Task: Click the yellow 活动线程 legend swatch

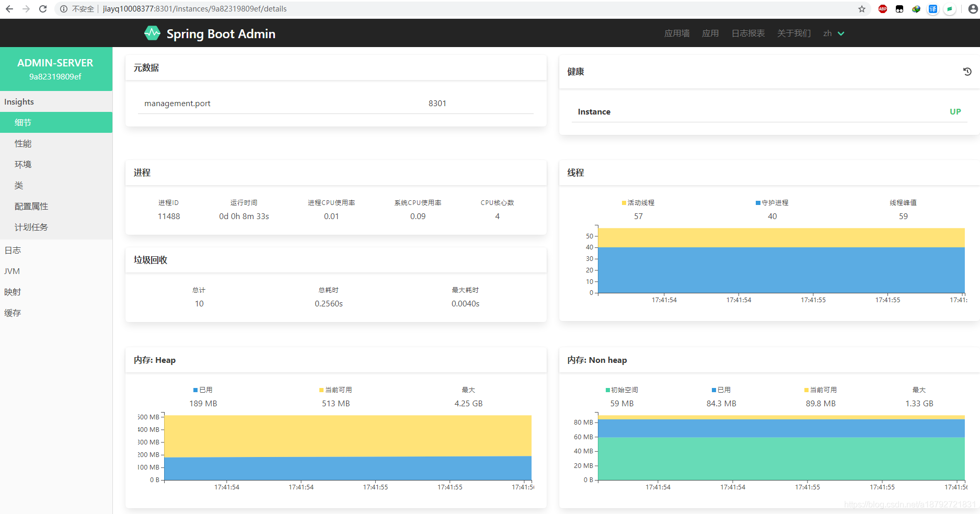Action: (x=624, y=203)
